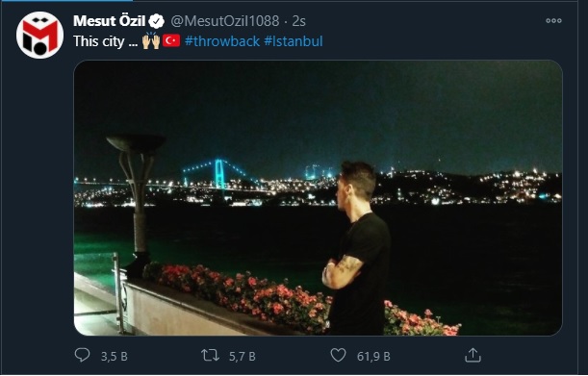Click the profile avatar logo

click(39, 35)
